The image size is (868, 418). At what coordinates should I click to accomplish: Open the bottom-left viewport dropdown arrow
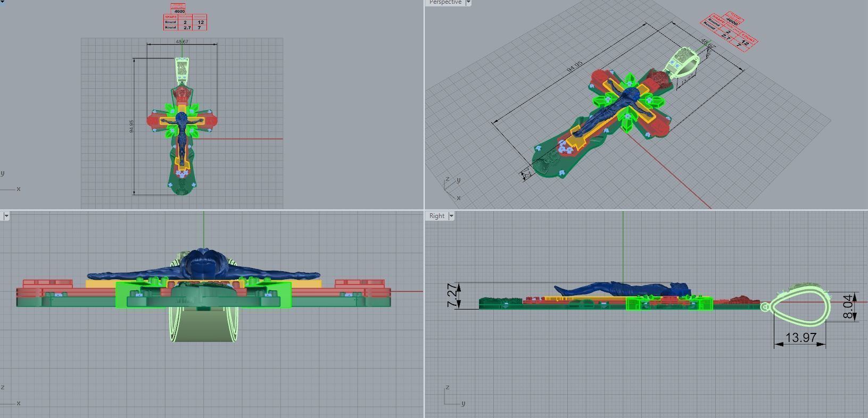6,216
